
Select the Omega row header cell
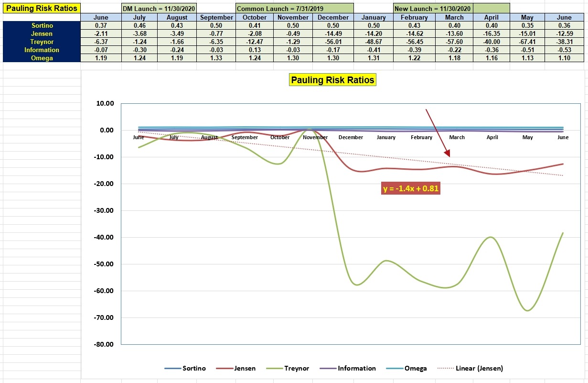tap(42, 58)
